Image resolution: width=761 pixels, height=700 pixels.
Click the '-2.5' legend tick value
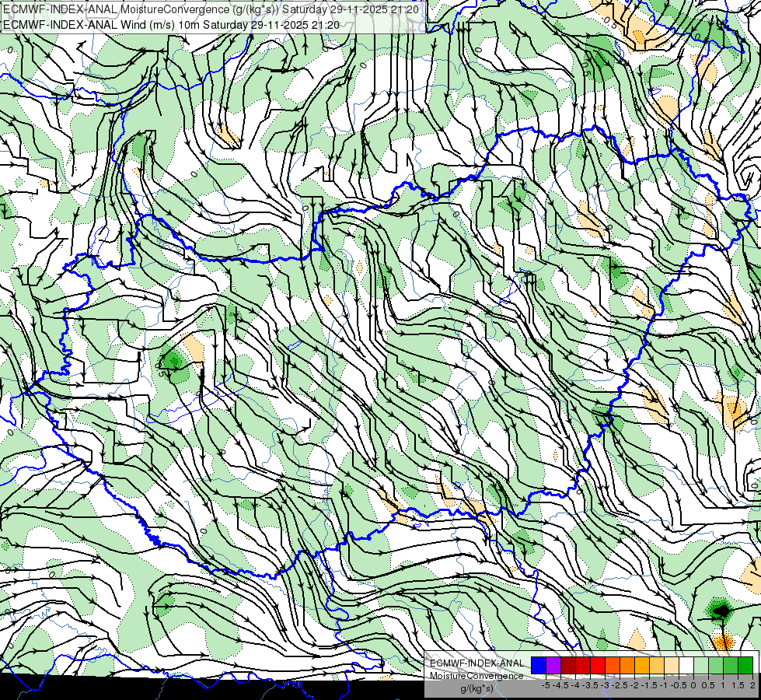(x=619, y=685)
